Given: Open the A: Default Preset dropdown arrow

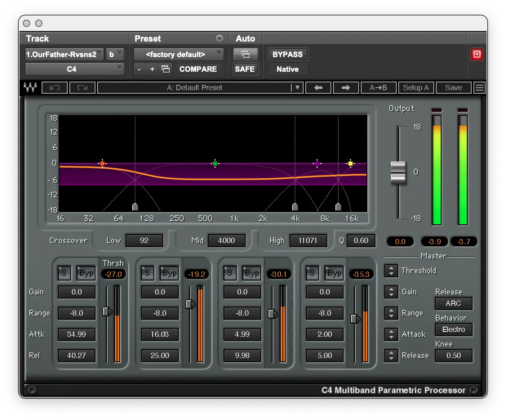Looking at the screenshot, I should pos(297,87).
